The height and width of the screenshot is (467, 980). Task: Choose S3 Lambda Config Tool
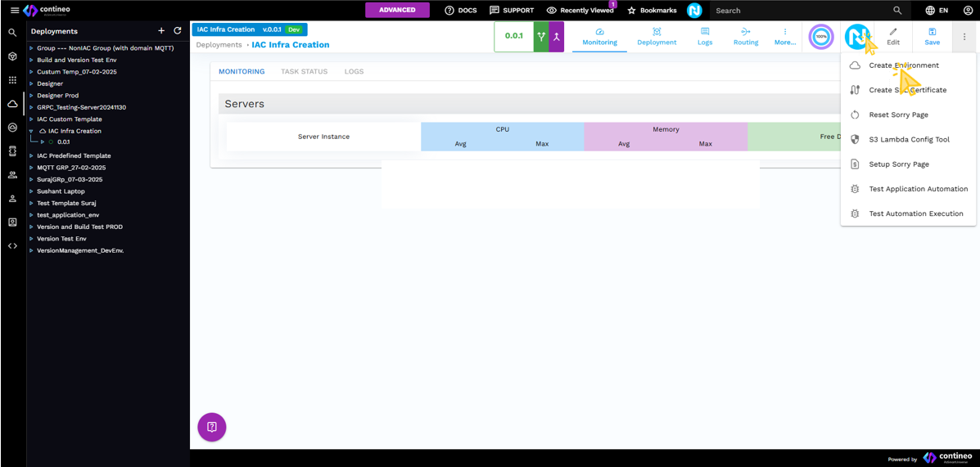[909, 140]
